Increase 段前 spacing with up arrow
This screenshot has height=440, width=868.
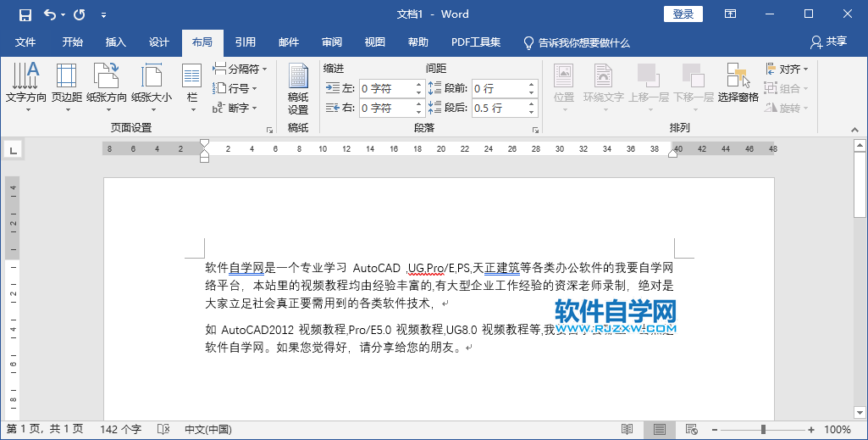click(532, 84)
